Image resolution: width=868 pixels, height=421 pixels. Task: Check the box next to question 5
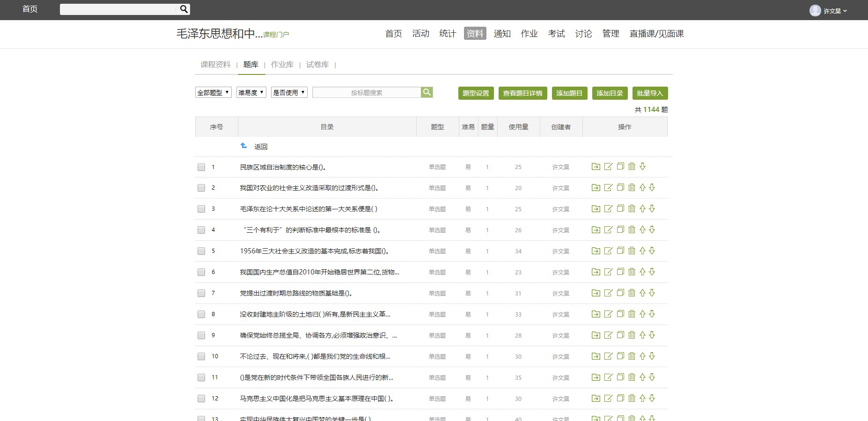coord(201,251)
